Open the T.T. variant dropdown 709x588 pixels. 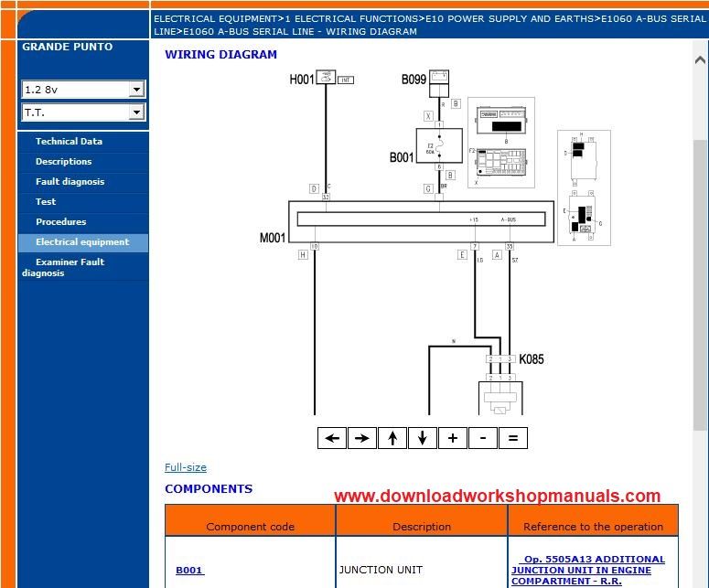coord(136,112)
